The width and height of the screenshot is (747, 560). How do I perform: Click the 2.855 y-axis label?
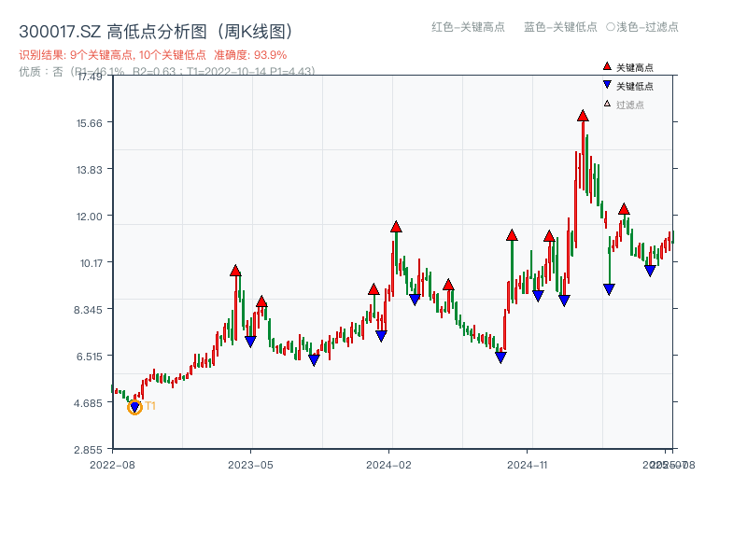[x=88, y=450]
